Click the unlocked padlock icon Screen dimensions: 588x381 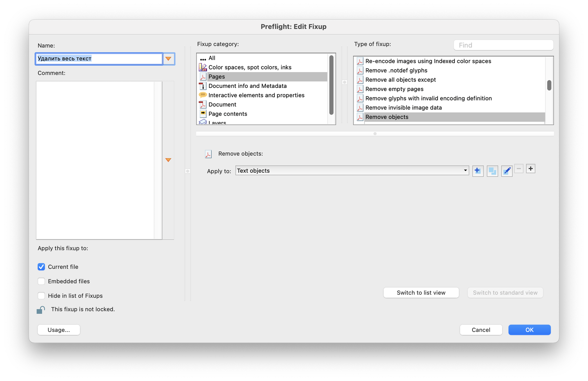pos(41,310)
